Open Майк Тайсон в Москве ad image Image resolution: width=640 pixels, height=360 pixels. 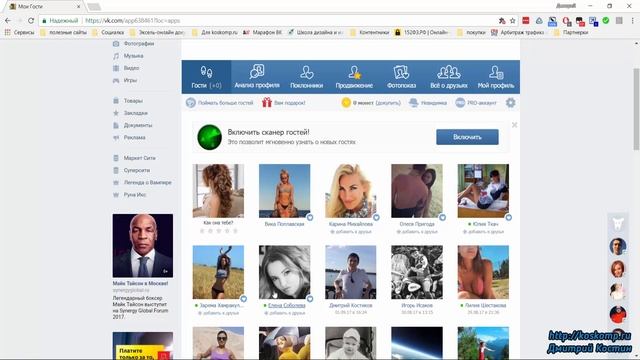click(142, 246)
